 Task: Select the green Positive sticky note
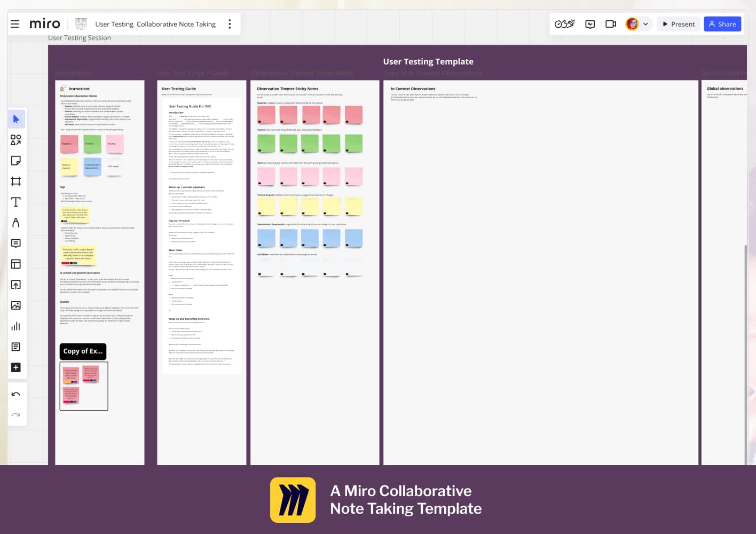(92, 144)
